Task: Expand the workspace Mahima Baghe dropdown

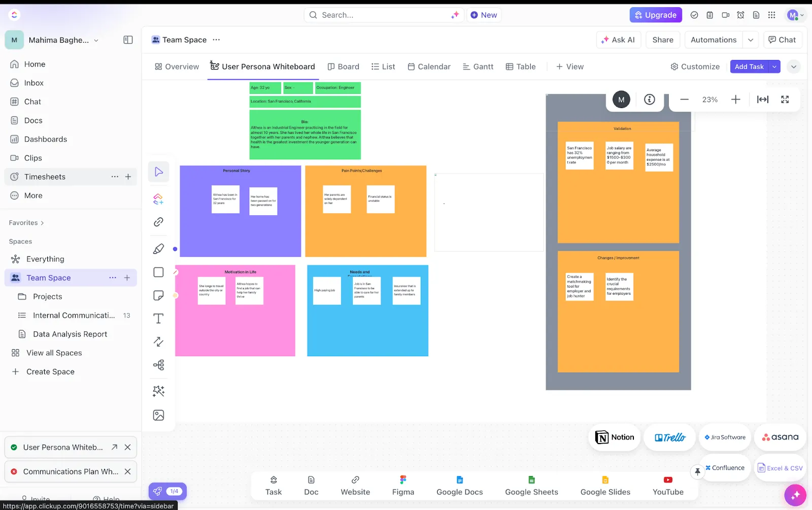Action: point(96,41)
